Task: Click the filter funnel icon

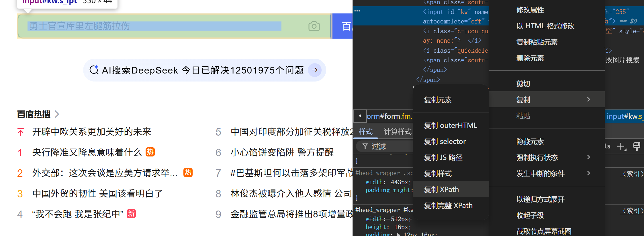Action: (365, 146)
